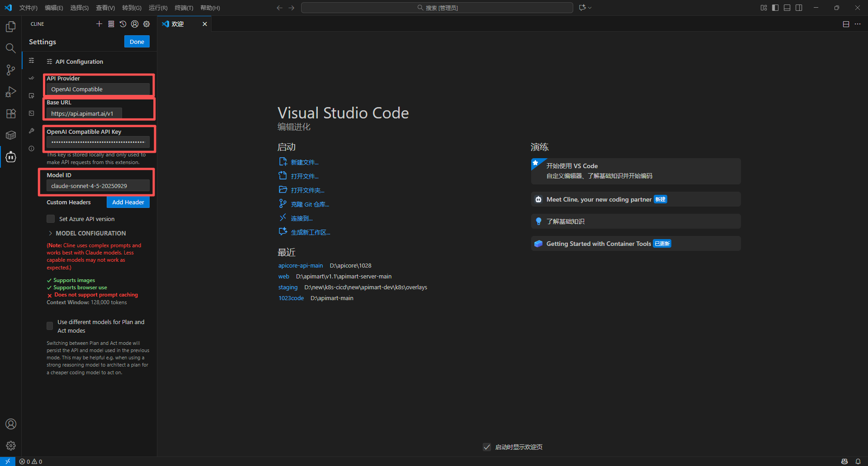Open Cline history icon
Viewport: 868px width, 466px height.
pyautogui.click(x=123, y=24)
